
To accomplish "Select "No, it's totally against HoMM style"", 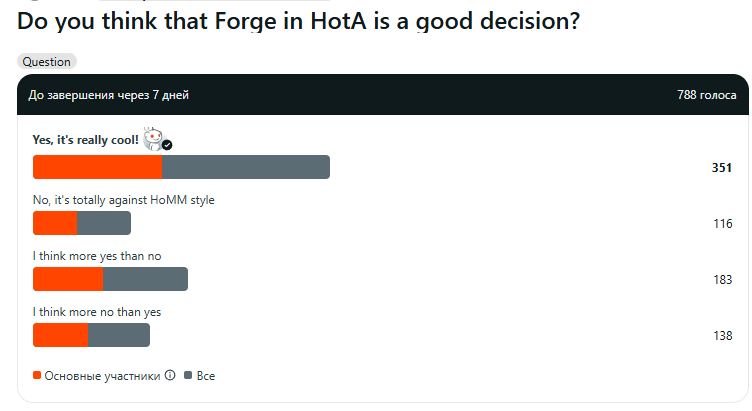I will point(123,200).
